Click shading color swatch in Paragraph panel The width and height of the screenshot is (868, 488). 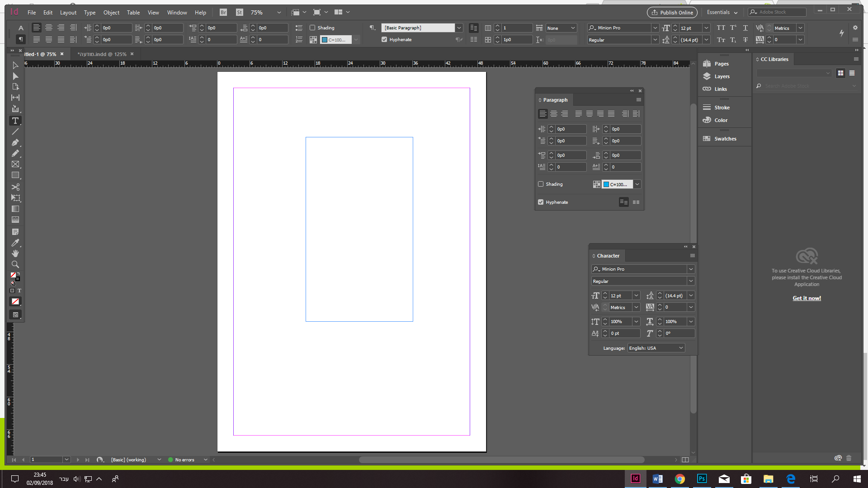617,184
